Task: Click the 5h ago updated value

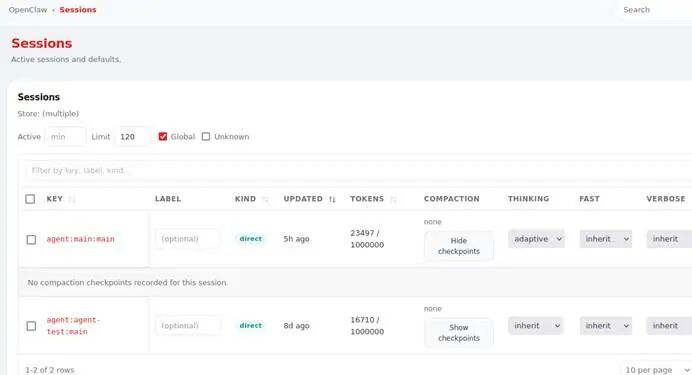Action: pyautogui.click(x=296, y=239)
